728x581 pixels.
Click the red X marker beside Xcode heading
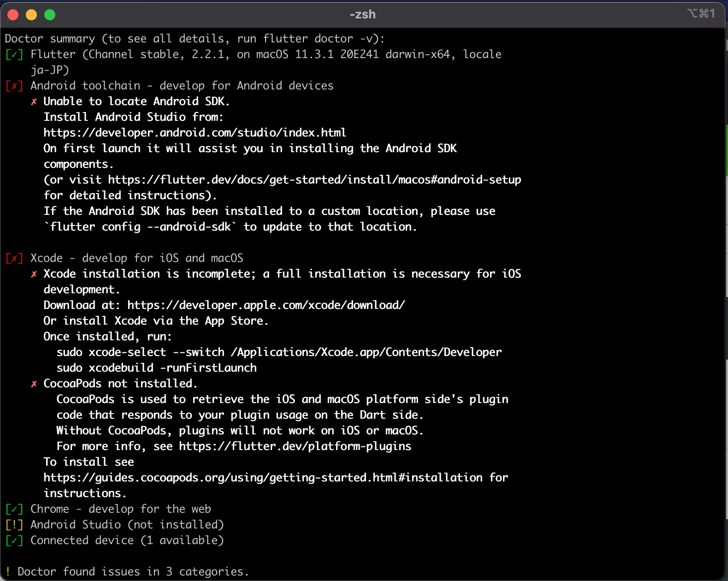coord(14,258)
